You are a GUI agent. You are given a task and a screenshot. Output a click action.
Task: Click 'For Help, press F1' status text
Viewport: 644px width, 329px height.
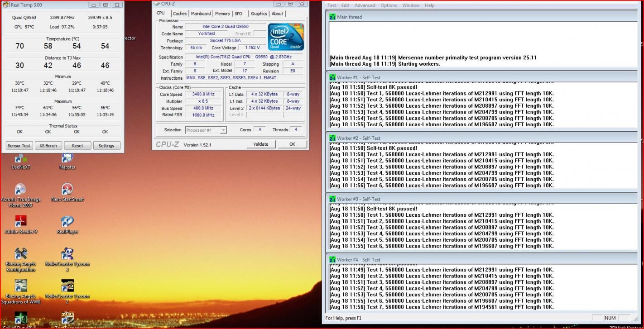[343, 318]
